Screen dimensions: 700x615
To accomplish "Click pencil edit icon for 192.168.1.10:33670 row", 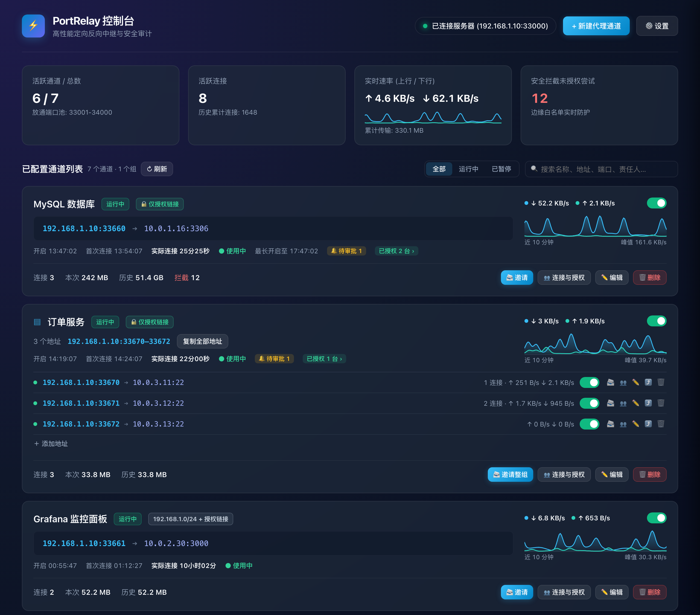I will pos(636,382).
